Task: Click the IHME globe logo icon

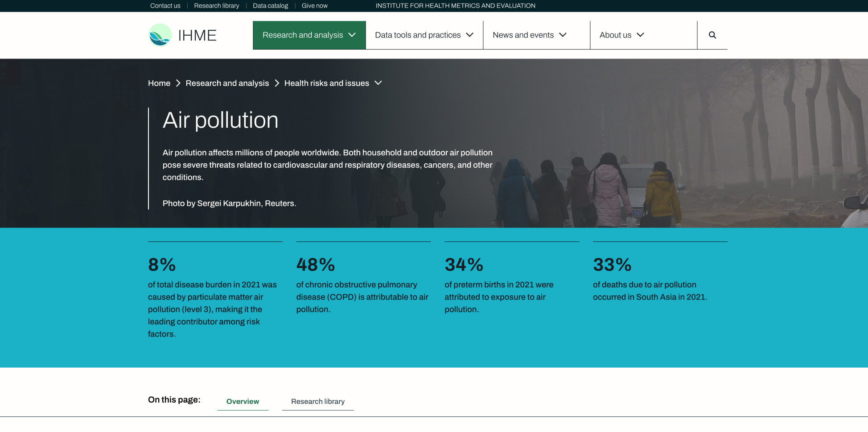Action: [160, 35]
